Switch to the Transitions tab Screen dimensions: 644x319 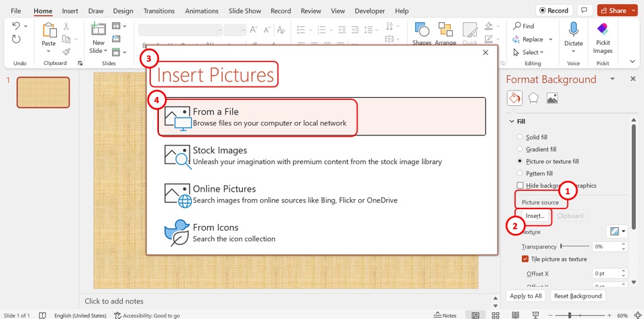[x=159, y=11]
